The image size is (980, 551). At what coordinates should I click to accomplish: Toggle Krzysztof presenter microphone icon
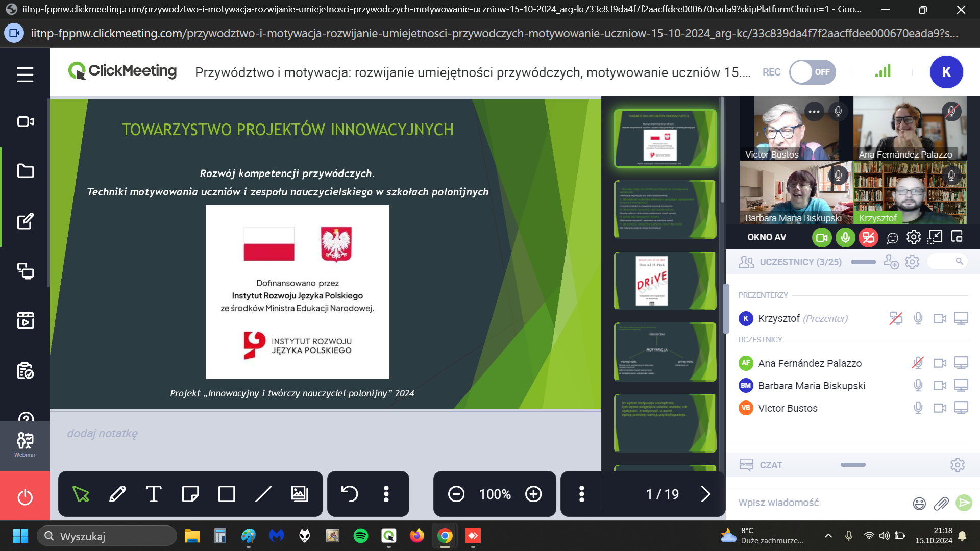click(918, 318)
